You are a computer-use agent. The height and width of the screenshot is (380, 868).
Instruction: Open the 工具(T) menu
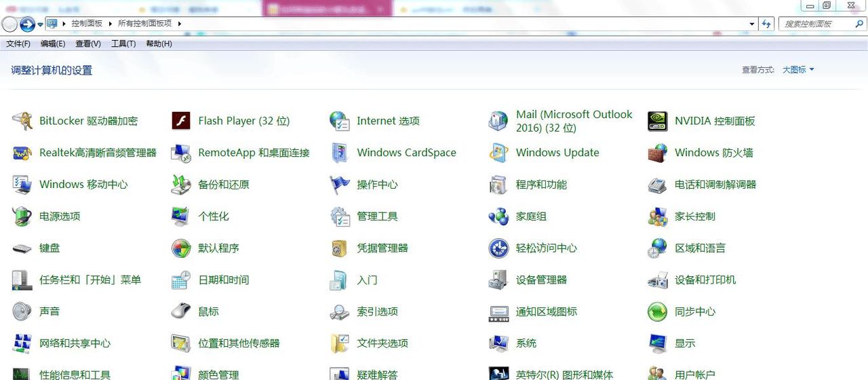coord(123,43)
